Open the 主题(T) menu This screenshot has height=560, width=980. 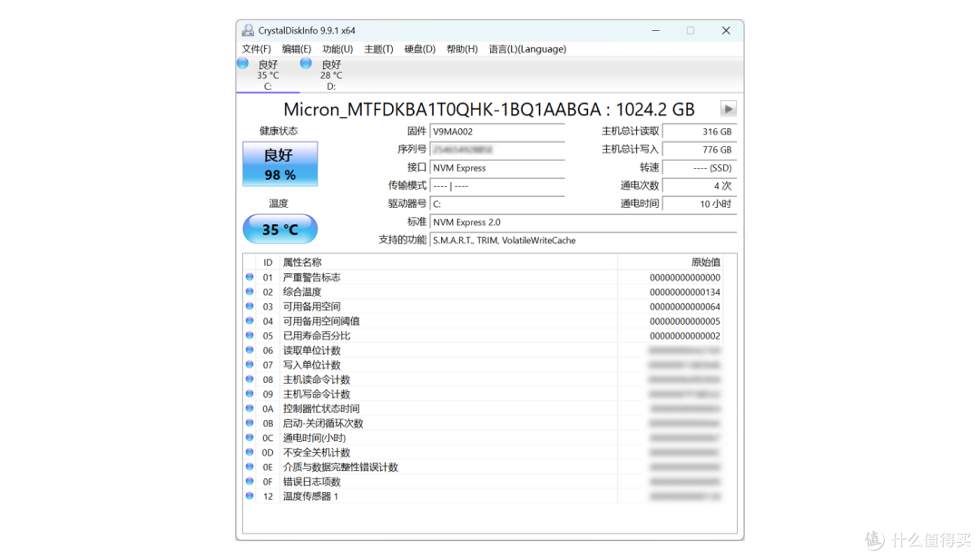(x=378, y=49)
